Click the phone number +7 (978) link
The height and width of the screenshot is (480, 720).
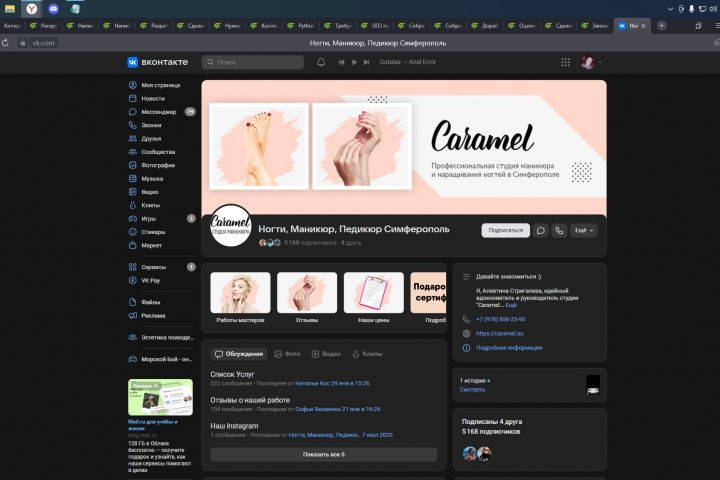click(x=501, y=319)
